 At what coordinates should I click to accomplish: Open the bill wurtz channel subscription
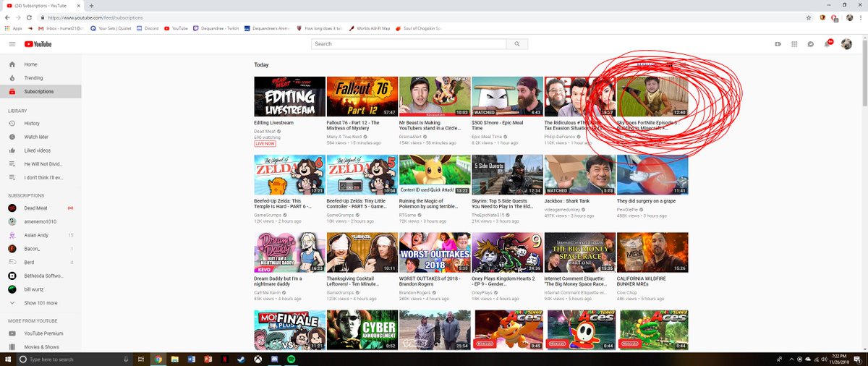coord(41,289)
